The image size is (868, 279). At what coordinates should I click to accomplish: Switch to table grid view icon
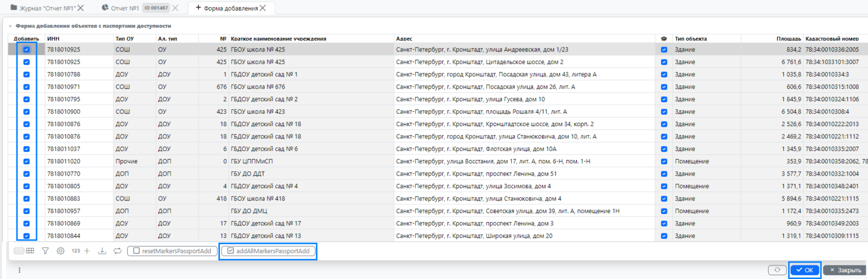pos(30,251)
